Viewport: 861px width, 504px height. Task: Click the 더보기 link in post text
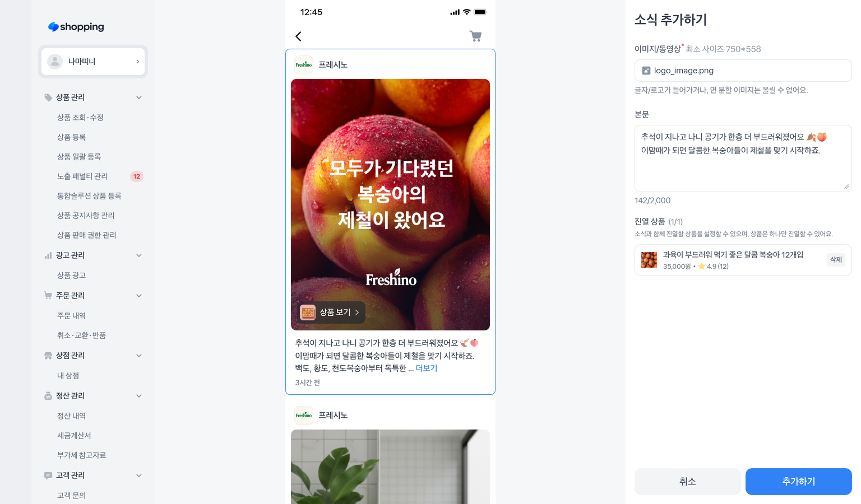(427, 368)
